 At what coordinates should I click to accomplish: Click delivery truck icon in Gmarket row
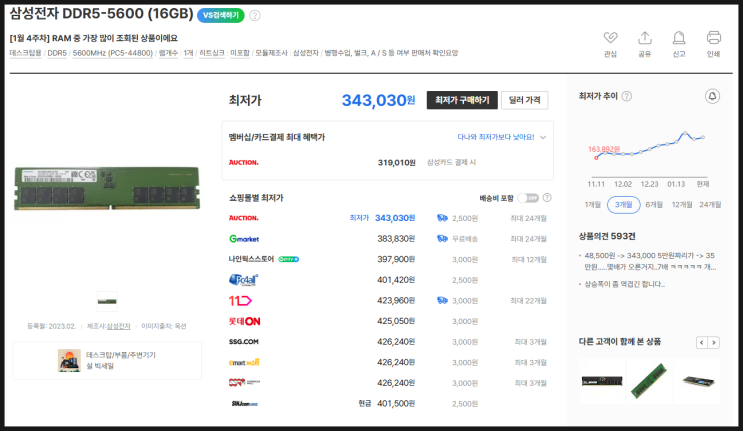pyautogui.click(x=442, y=239)
